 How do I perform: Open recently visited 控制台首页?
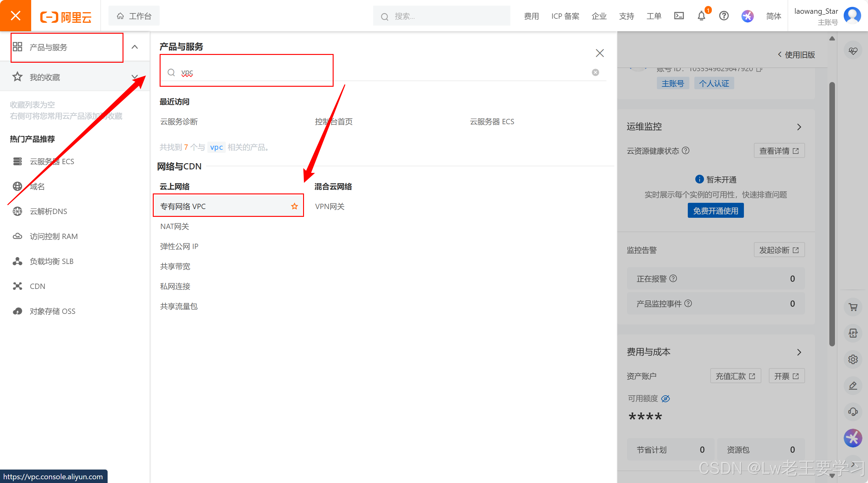click(x=334, y=121)
